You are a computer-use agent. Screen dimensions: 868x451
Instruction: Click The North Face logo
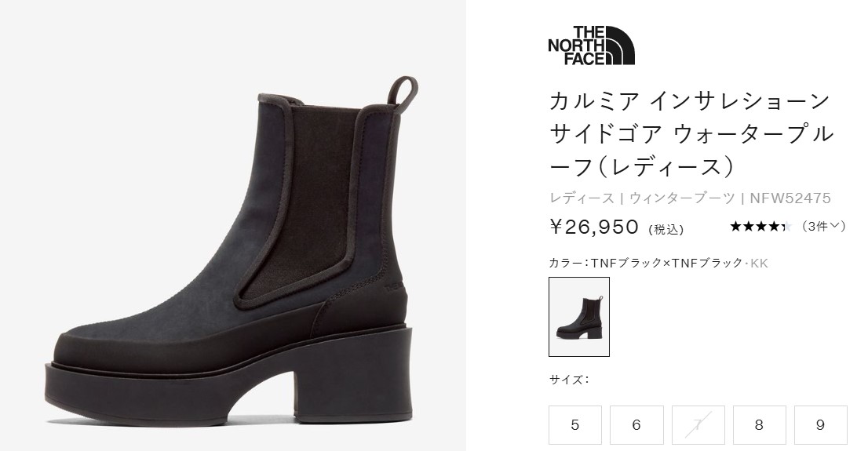591,45
